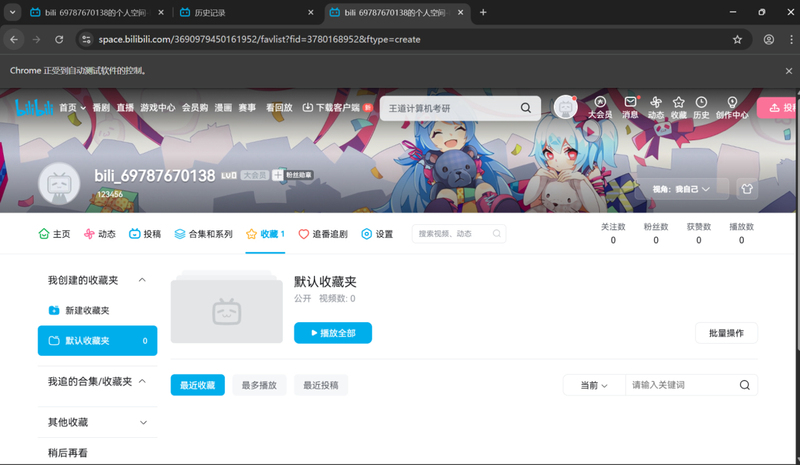Click the search magnifier in header search box

pos(526,108)
